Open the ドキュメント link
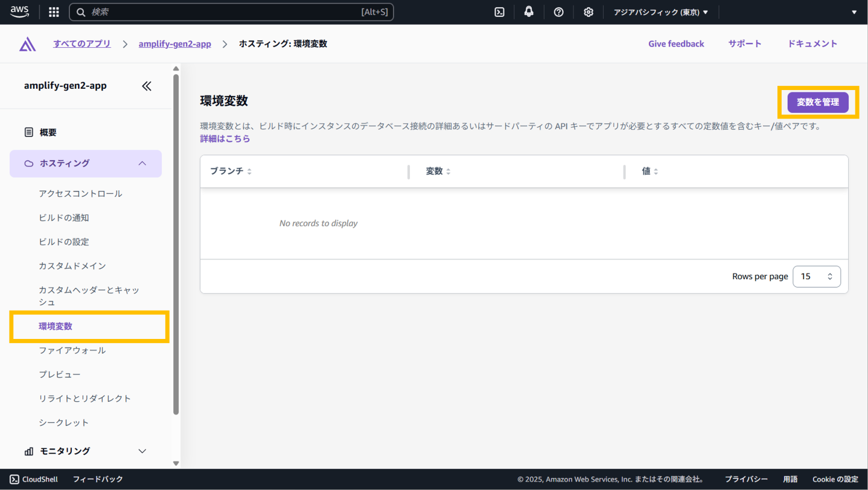Viewport: 868px width, 490px height. pos(812,44)
